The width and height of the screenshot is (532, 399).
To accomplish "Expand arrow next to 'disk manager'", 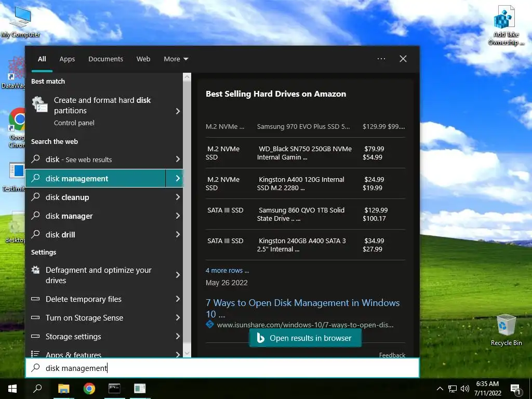I will point(178,216).
